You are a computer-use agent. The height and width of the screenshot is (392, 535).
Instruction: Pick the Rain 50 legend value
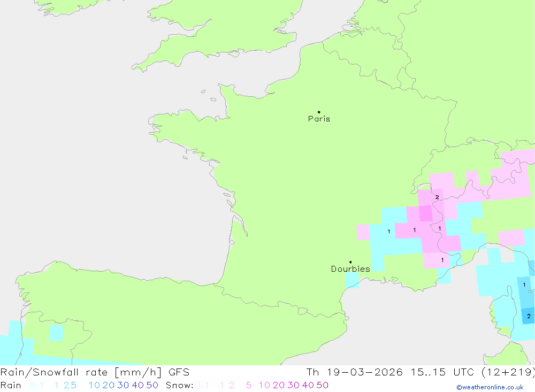click(x=152, y=385)
